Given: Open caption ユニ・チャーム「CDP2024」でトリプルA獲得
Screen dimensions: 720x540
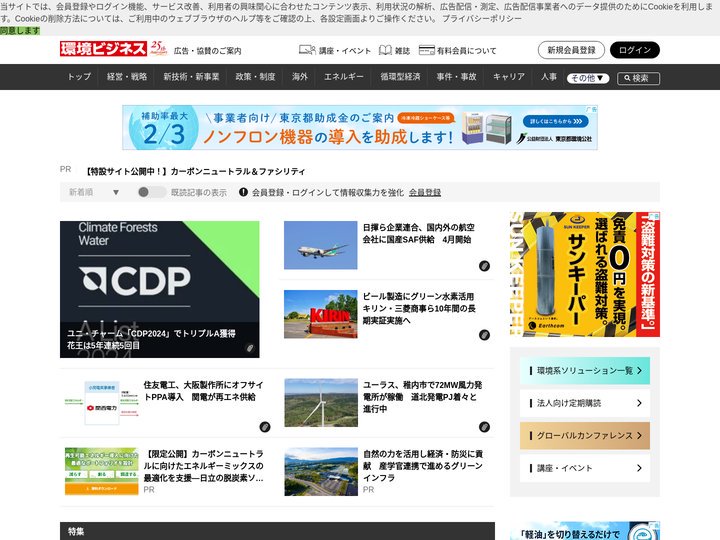Looking at the screenshot, I should (x=152, y=339).
